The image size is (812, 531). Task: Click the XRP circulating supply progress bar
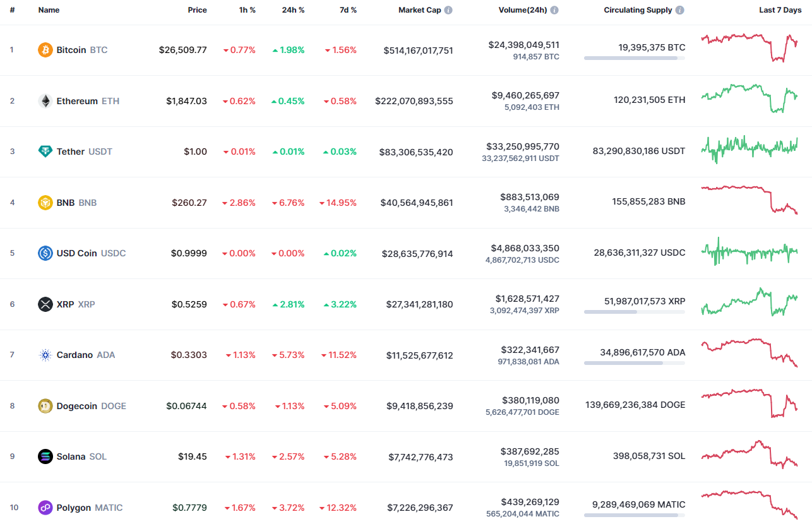[x=634, y=313]
